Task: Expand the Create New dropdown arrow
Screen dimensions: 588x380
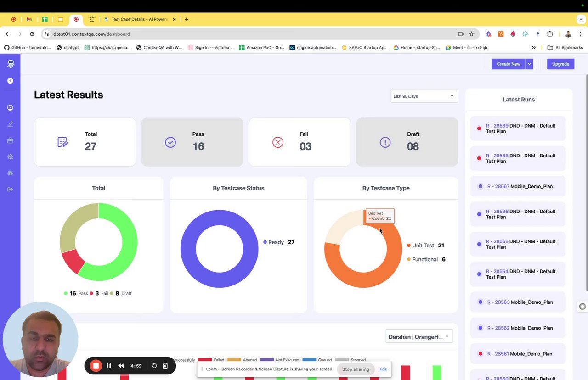Action: pyautogui.click(x=529, y=64)
